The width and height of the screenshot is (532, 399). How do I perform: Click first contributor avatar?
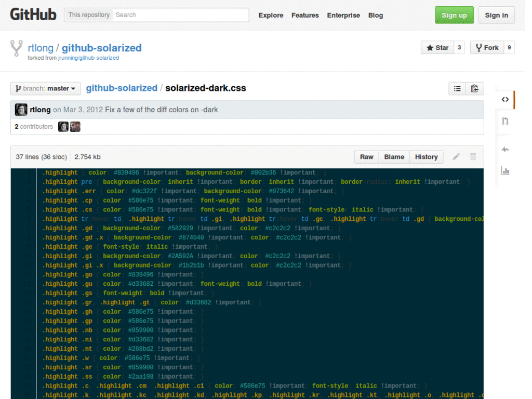63,127
